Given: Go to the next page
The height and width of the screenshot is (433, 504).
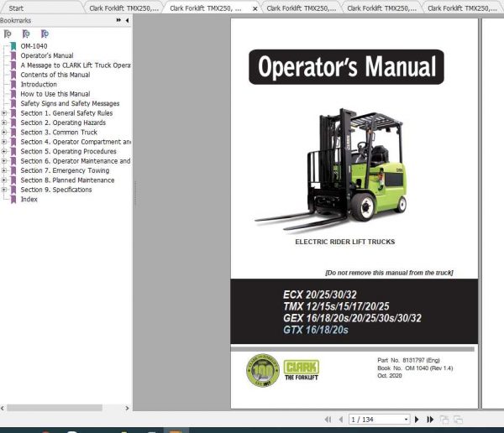Looking at the screenshot, I should click(417, 420).
